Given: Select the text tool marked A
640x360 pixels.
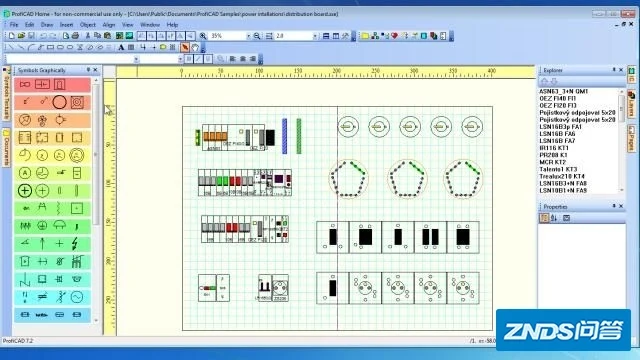Looking at the screenshot, I should click(x=121, y=47).
